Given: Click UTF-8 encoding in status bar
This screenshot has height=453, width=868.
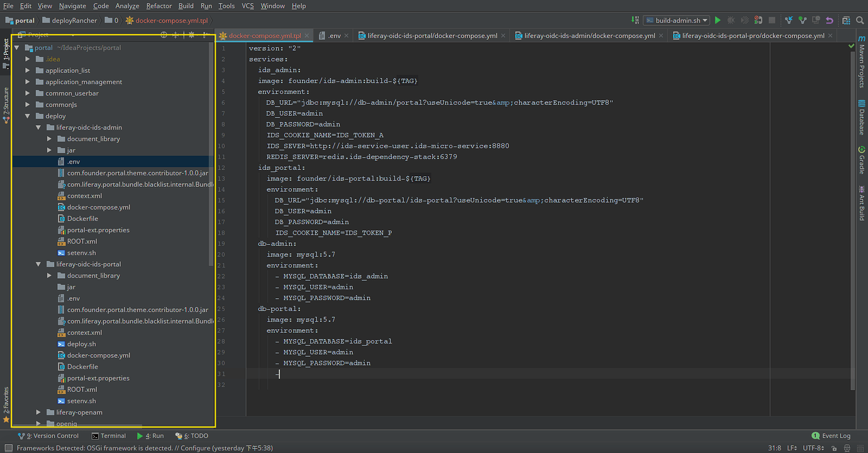Looking at the screenshot, I should pos(813,448).
